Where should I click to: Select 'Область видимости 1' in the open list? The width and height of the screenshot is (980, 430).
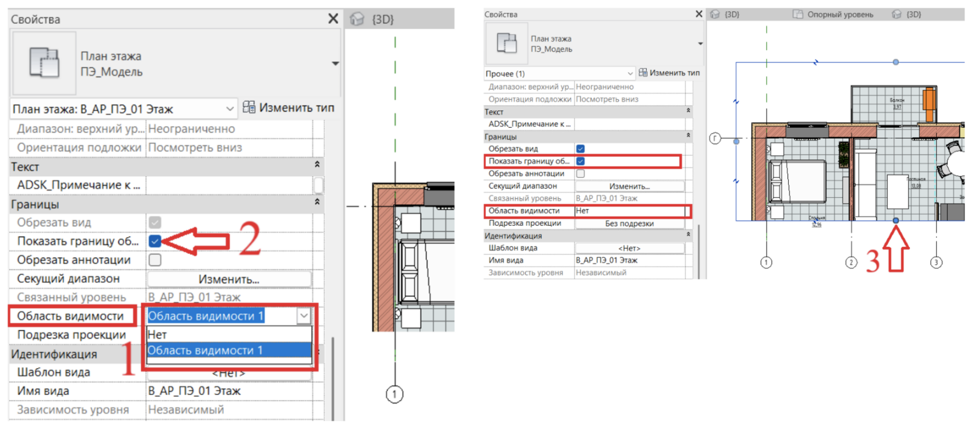pyautogui.click(x=229, y=350)
